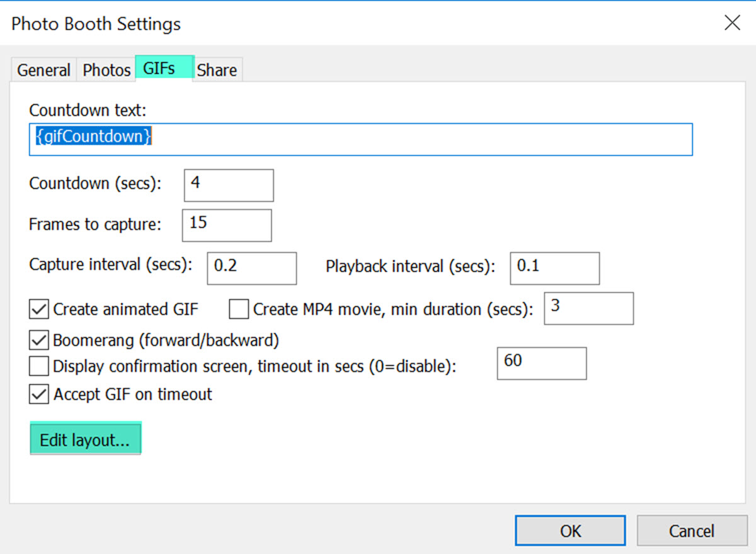This screenshot has width=756, height=554.
Task: Click the Playback interval (secs) field
Action: (x=554, y=268)
